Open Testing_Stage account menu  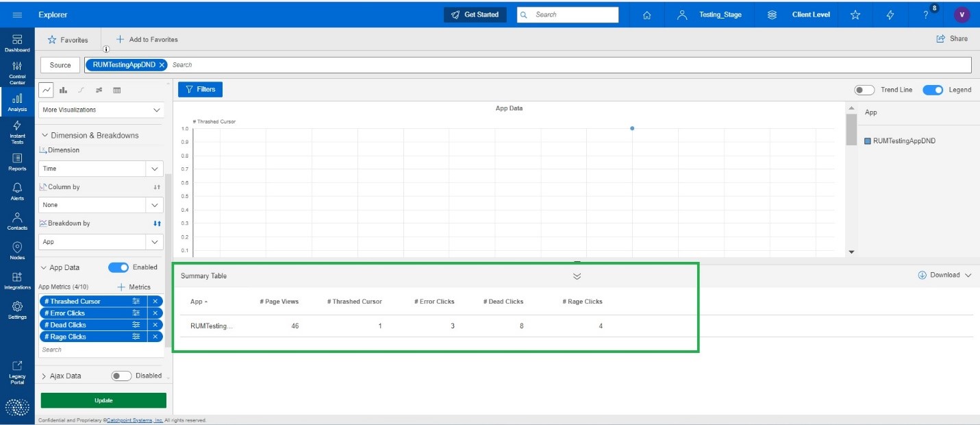709,14
